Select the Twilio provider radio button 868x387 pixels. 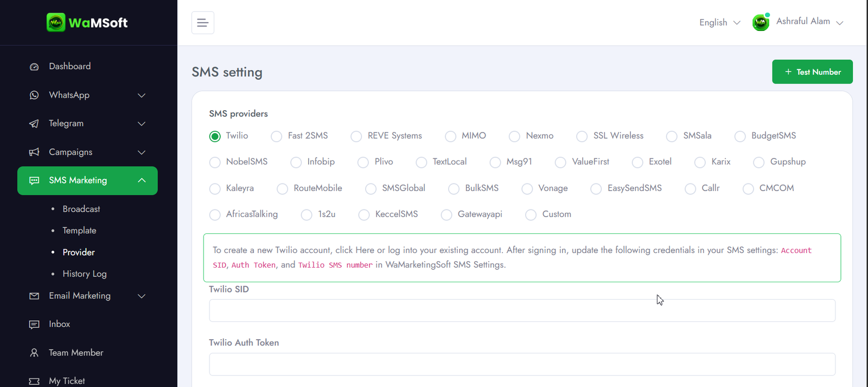pos(215,136)
